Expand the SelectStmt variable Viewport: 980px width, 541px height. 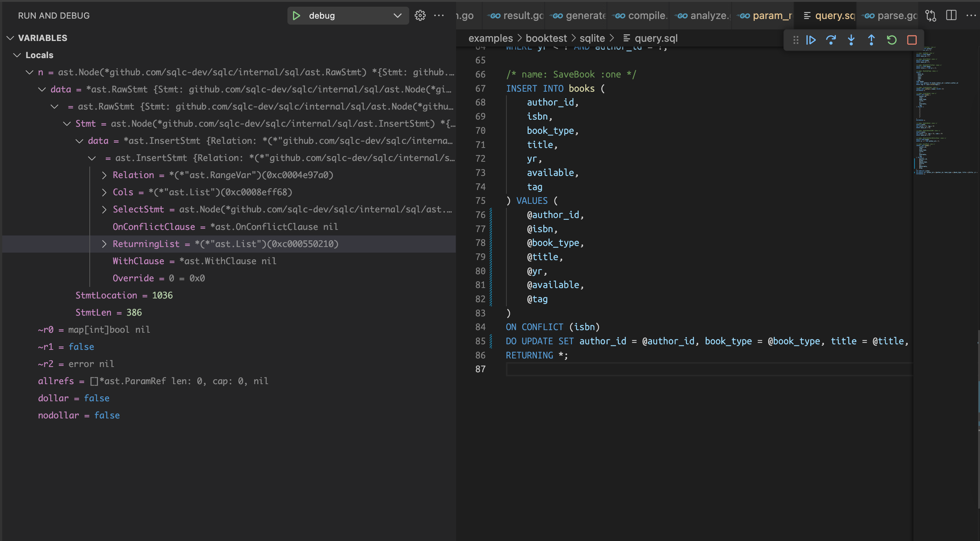pyautogui.click(x=104, y=209)
